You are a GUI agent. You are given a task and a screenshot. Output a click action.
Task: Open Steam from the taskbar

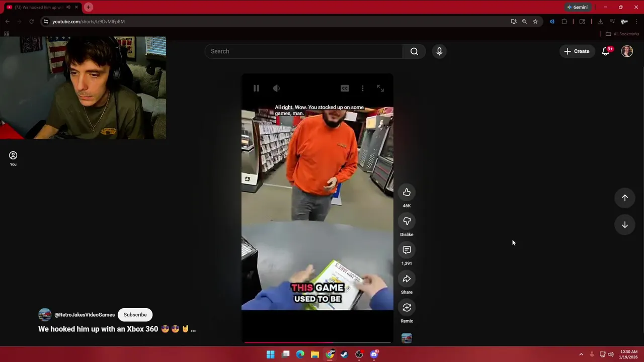(344, 354)
